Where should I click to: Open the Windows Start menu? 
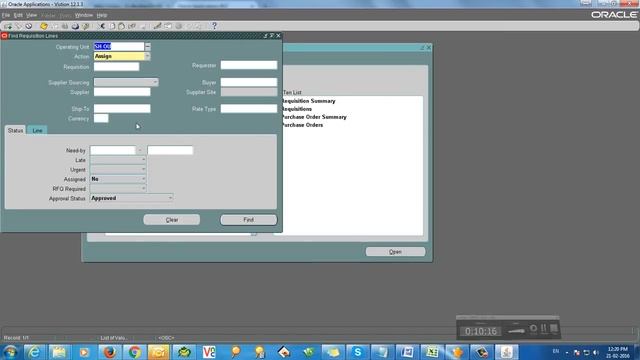click(x=10, y=352)
